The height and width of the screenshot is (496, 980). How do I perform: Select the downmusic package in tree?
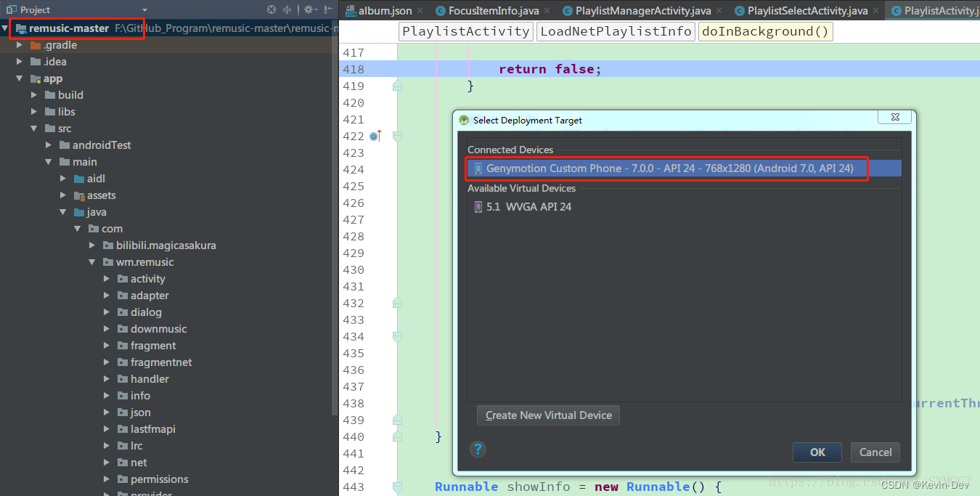(158, 329)
